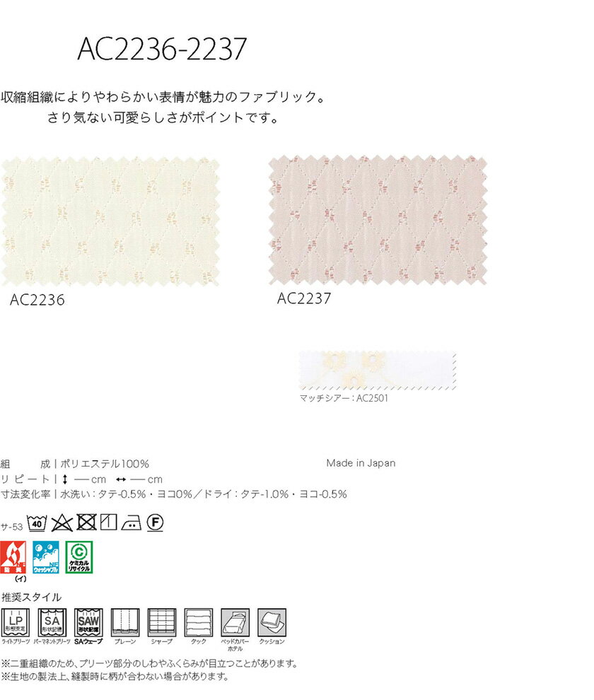Select the SAW wave style icon
This screenshot has height=700, width=594.
click(88, 622)
